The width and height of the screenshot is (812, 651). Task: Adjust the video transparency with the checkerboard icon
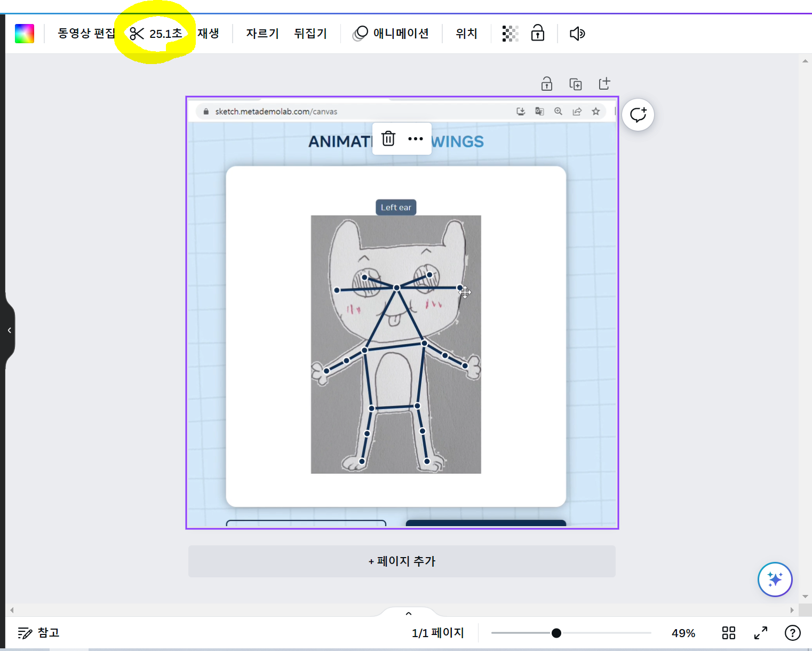[x=510, y=33]
